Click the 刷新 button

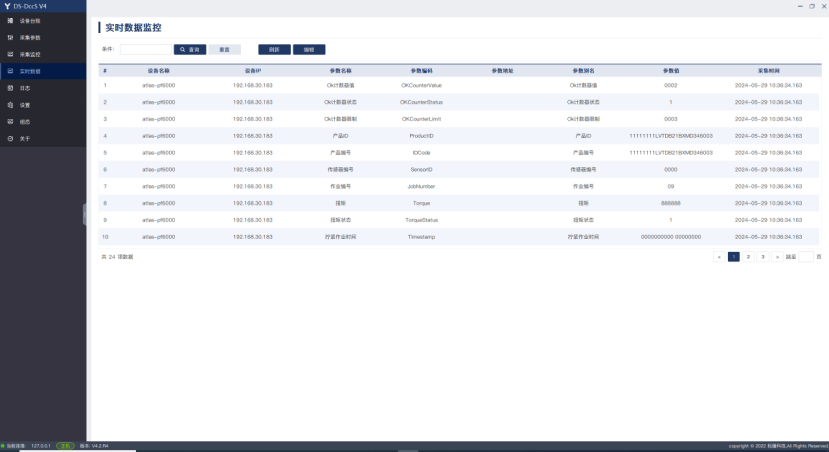coord(274,50)
